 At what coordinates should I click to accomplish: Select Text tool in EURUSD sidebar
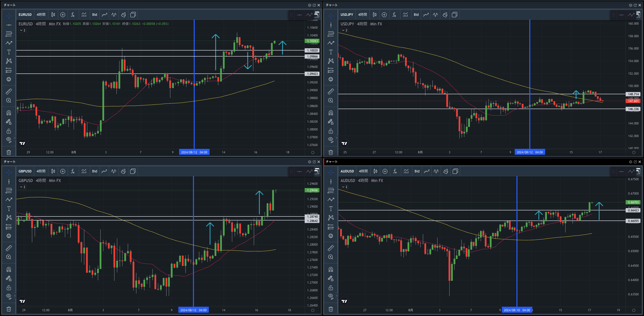click(9, 52)
